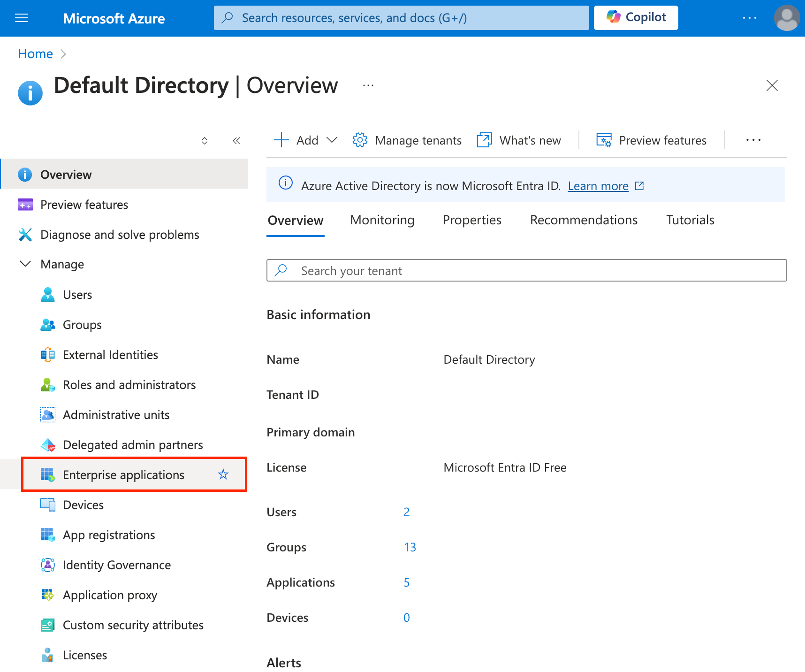Screen dimensions: 805x672
Task: Expand the Add dropdown arrow
Action: click(332, 140)
